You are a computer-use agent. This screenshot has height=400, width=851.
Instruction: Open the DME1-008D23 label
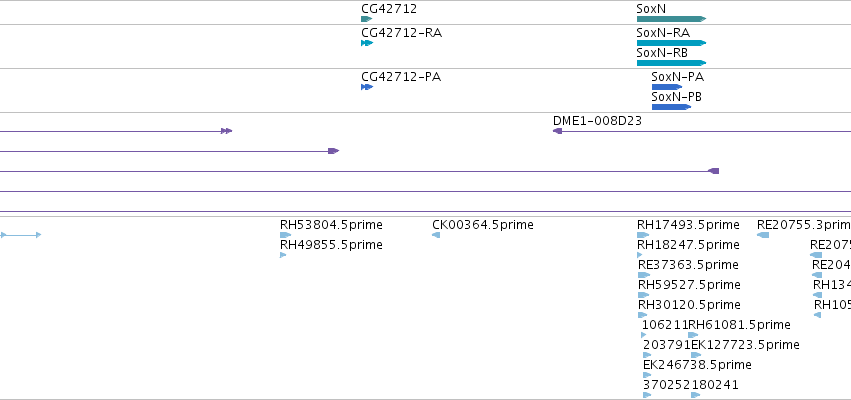pyautogui.click(x=597, y=120)
